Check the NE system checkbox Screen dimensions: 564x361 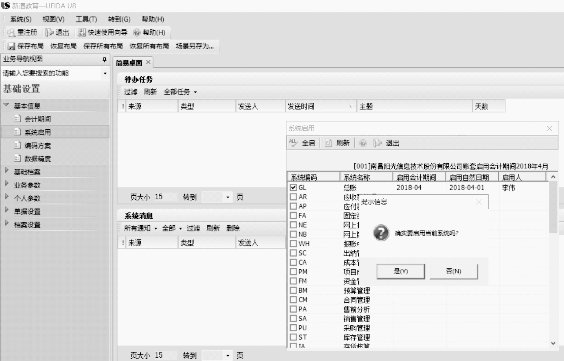294,225
